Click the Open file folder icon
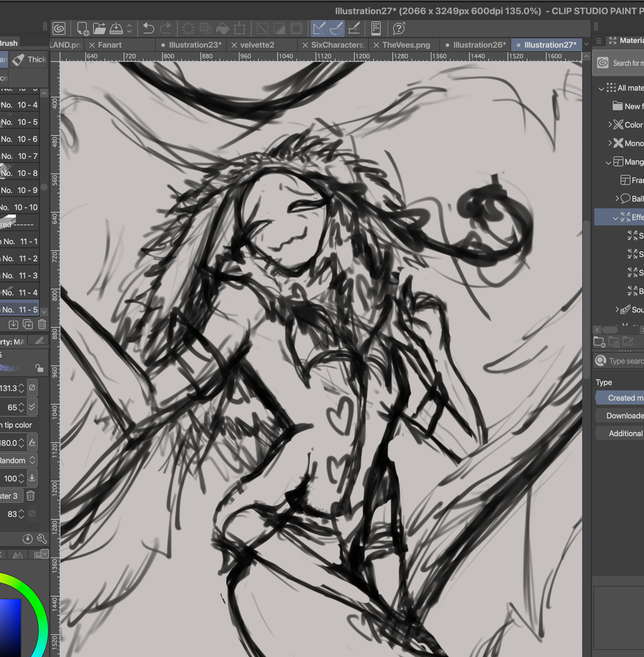Image resolution: width=644 pixels, height=657 pixels. click(x=99, y=28)
